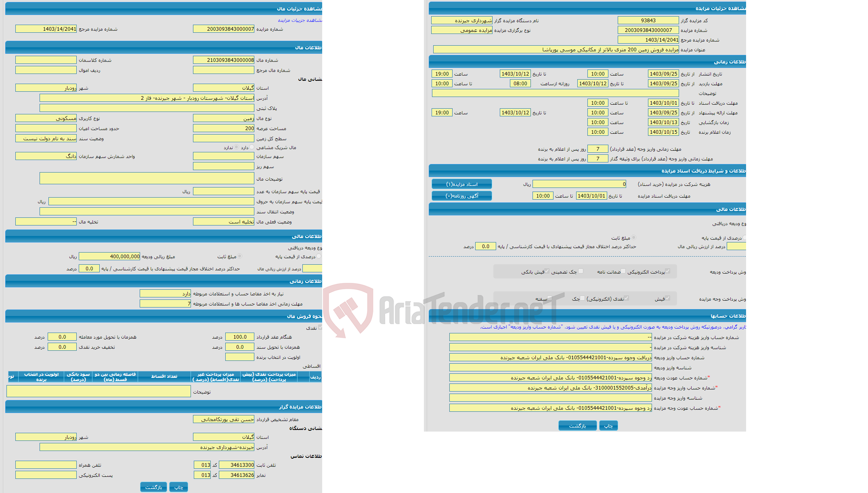Viewport: 868px width, 493px height.
Task: Click the print icon to print document
Action: coord(609,426)
